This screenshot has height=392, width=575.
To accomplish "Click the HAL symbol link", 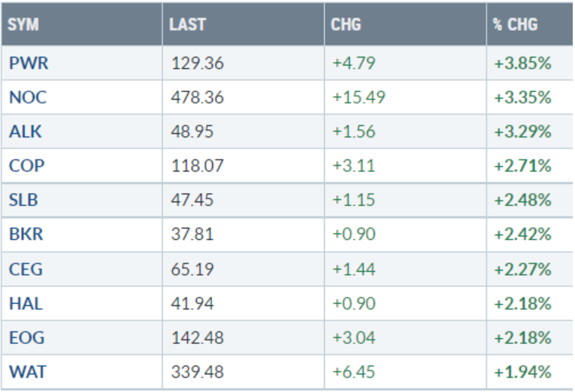I will coord(26,304).
